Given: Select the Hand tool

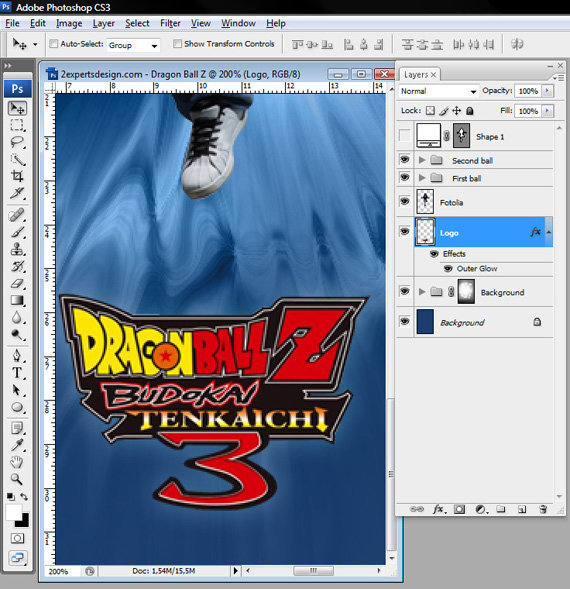Looking at the screenshot, I should coord(16,462).
